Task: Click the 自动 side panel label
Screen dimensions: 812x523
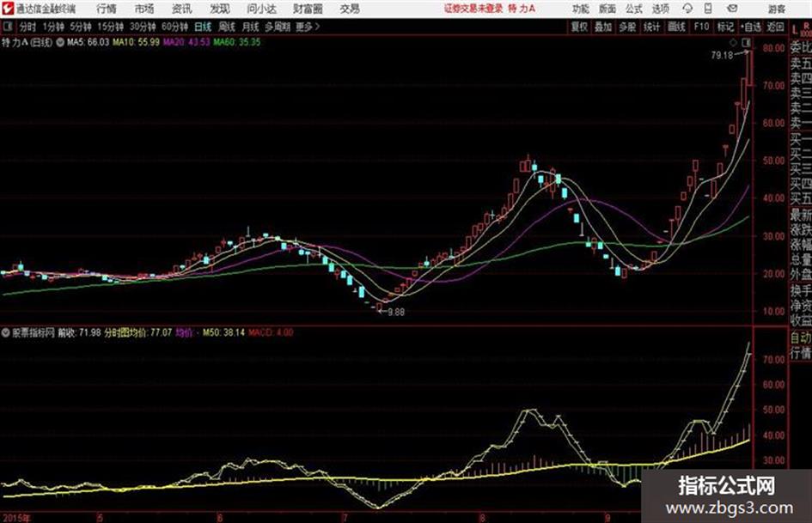Action: 801,338
